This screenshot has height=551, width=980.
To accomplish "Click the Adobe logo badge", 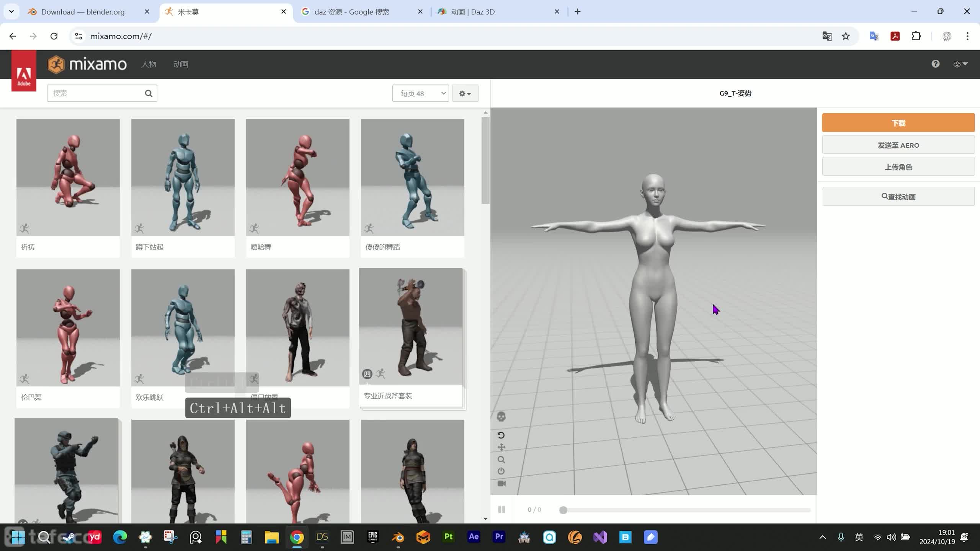I will [x=24, y=71].
